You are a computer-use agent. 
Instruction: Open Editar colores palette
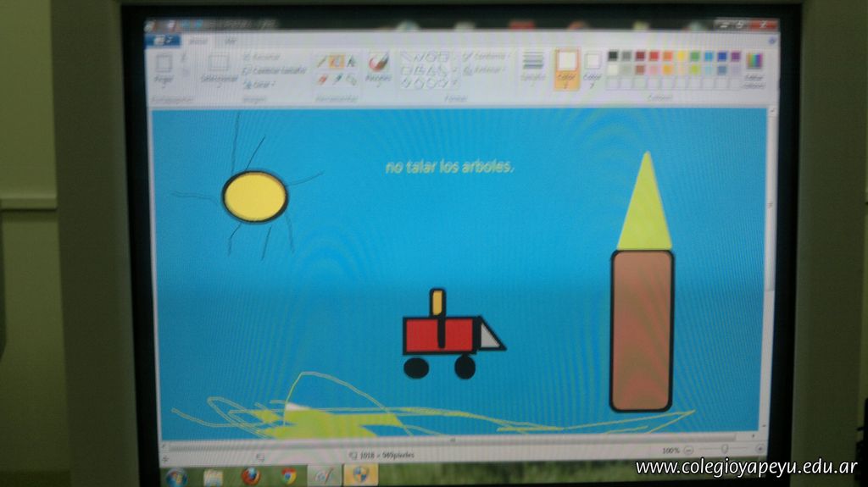pos(753,68)
